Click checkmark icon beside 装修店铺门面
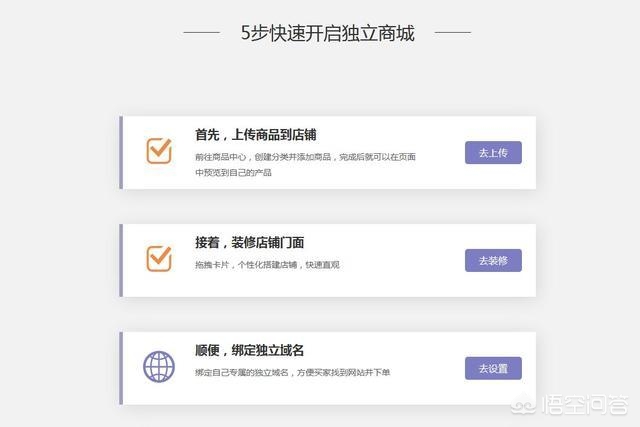This screenshot has width=640, height=427. click(159, 258)
